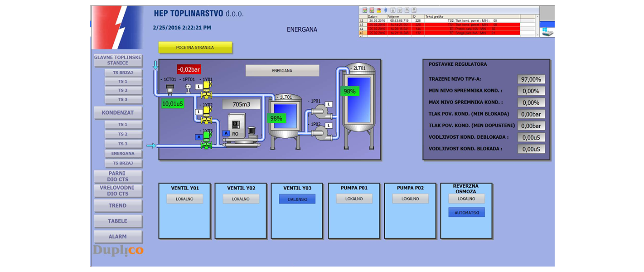The image size is (644, 272).
Task: Click the L mode badge next to 1Y02
Action: click(x=199, y=112)
